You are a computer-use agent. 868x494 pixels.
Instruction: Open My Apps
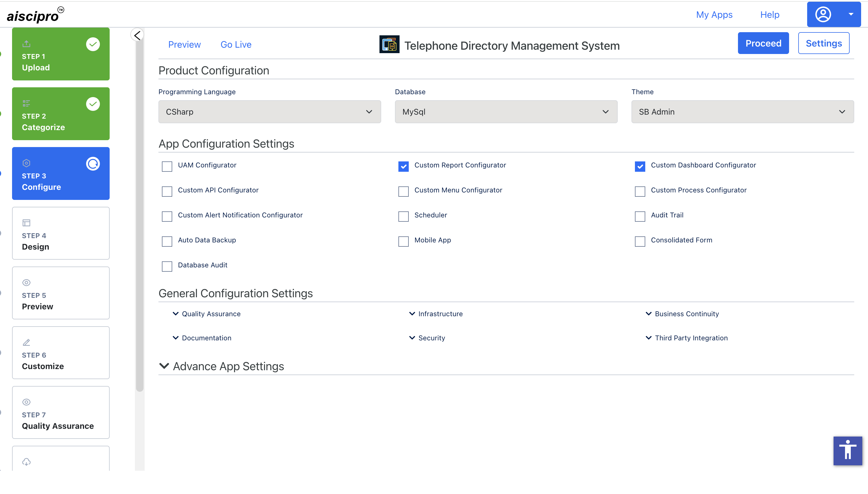(x=714, y=15)
